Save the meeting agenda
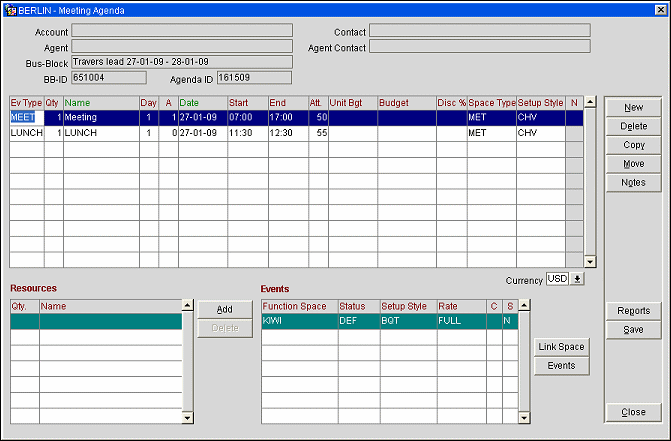Image resolution: width=671 pixels, height=441 pixels. coord(632,330)
